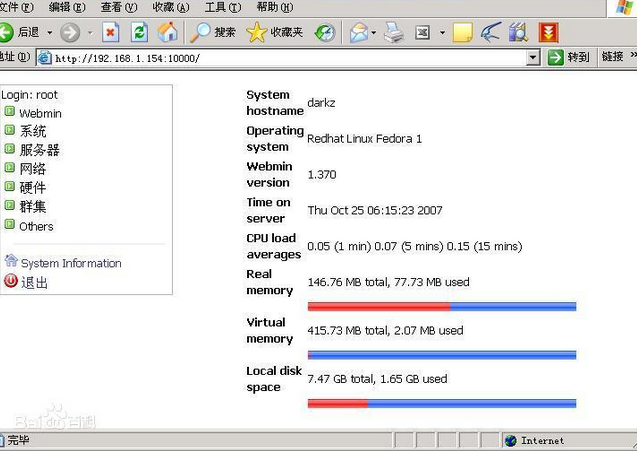Screen dimensions: 637x451
Task: Open the System Information link
Action: (x=71, y=263)
